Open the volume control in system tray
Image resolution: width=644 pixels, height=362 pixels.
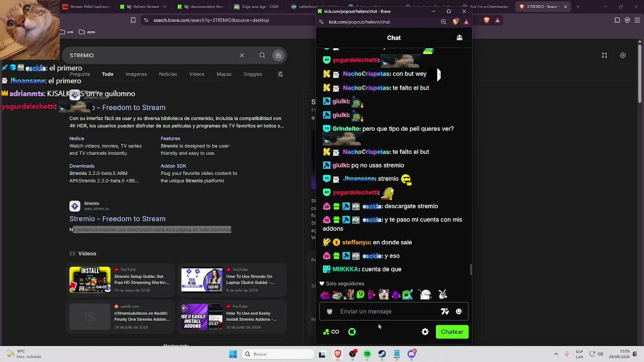(x=601, y=353)
